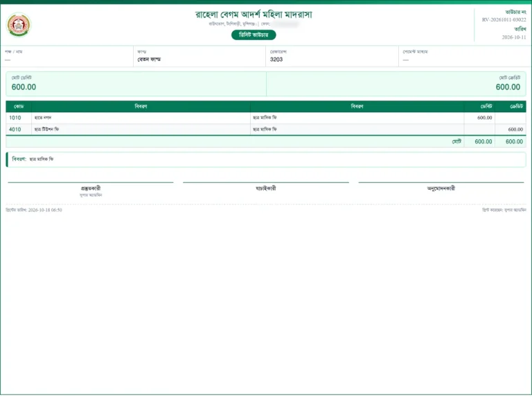Click the madrasa logo emblem

tap(19, 25)
